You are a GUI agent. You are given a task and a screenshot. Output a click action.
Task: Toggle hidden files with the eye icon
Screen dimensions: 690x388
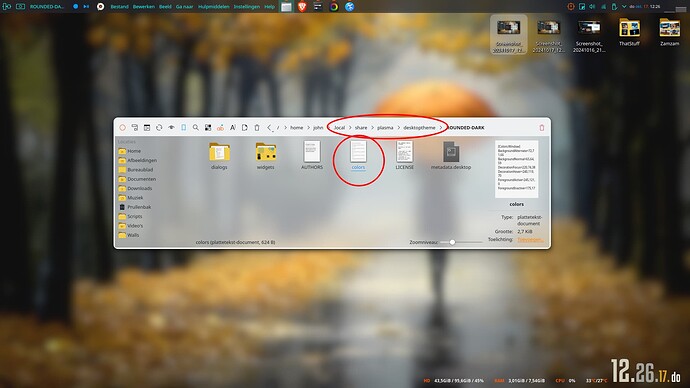[171, 128]
